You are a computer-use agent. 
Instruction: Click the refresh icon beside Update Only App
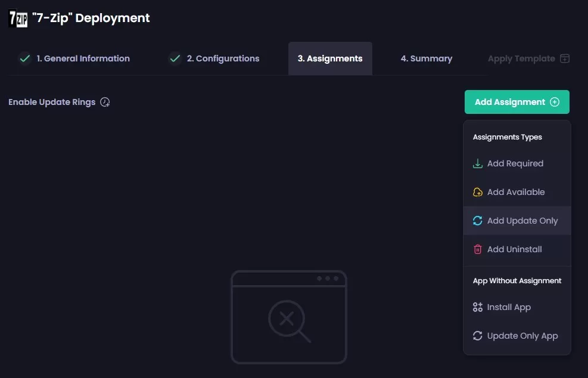tap(477, 336)
